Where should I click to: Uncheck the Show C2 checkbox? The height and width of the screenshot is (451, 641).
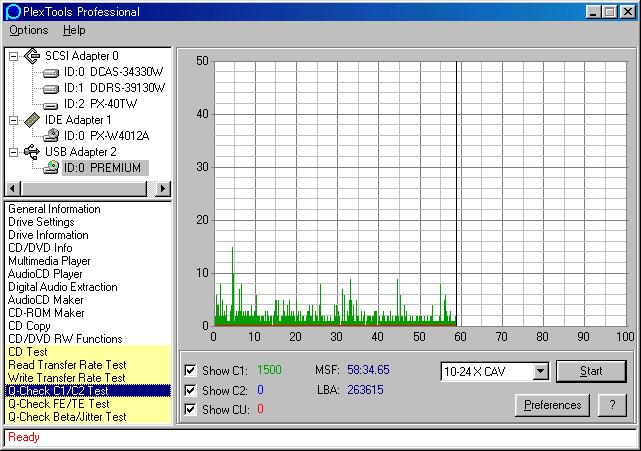(190, 390)
